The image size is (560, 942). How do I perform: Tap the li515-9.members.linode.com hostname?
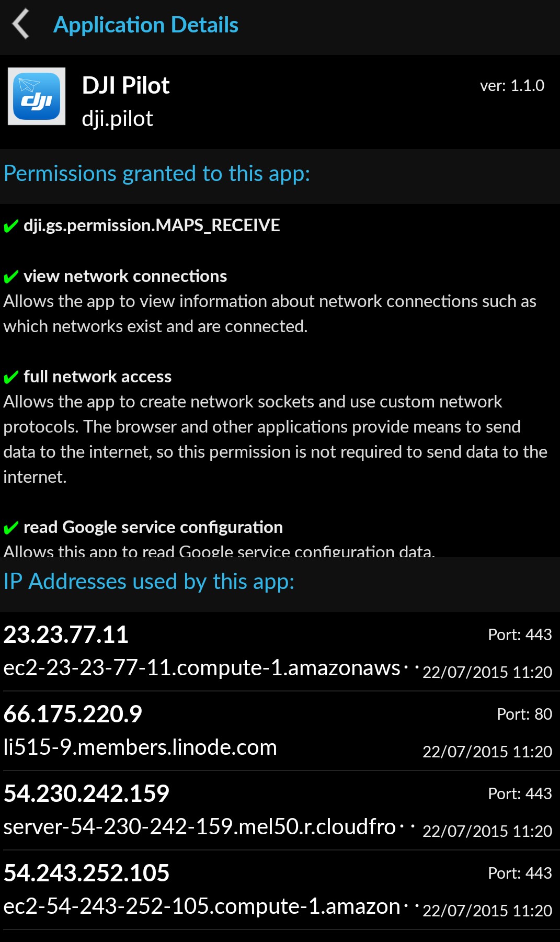(140, 747)
